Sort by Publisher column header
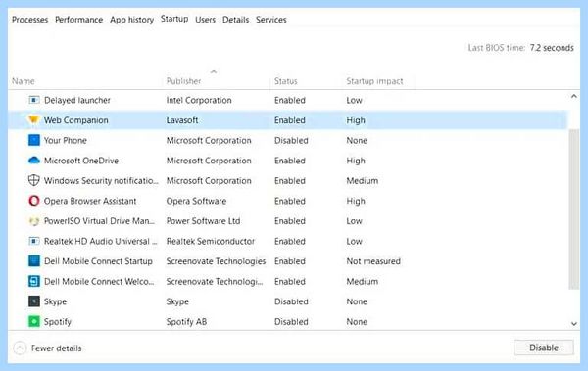Viewport: 588px width, 371px height. tap(183, 81)
